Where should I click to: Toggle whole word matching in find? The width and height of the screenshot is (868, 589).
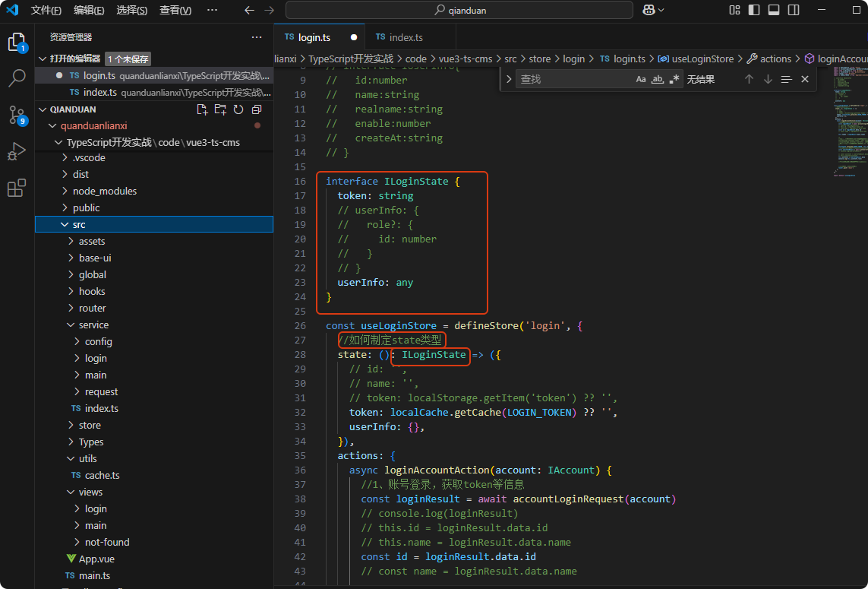(658, 79)
